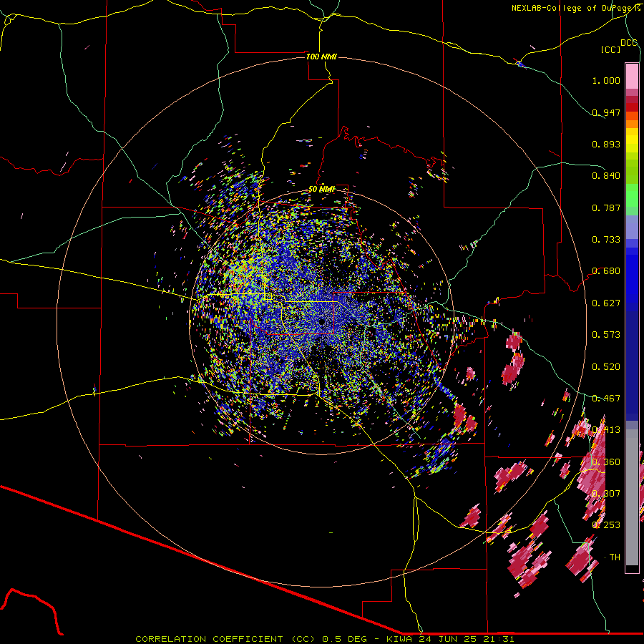Click the 0.893 scale value
The image size is (644, 644).
(606, 144)
